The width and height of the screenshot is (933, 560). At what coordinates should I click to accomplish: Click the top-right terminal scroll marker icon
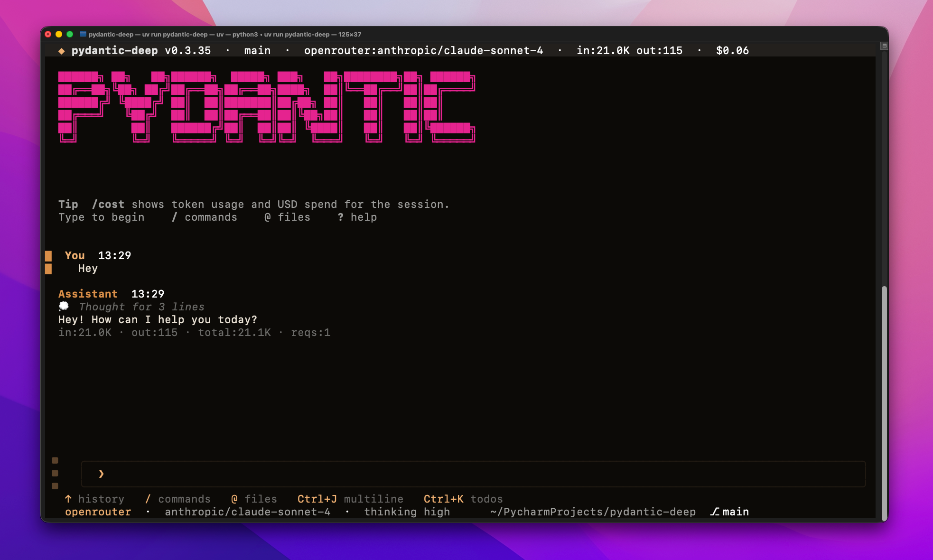884,46
